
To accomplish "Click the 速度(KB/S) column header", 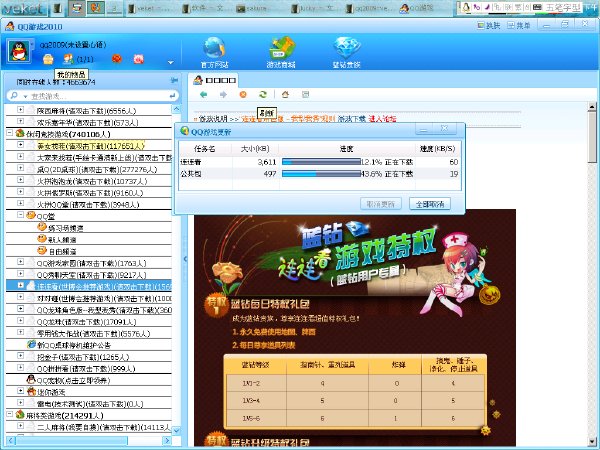I will coord(437,149).
